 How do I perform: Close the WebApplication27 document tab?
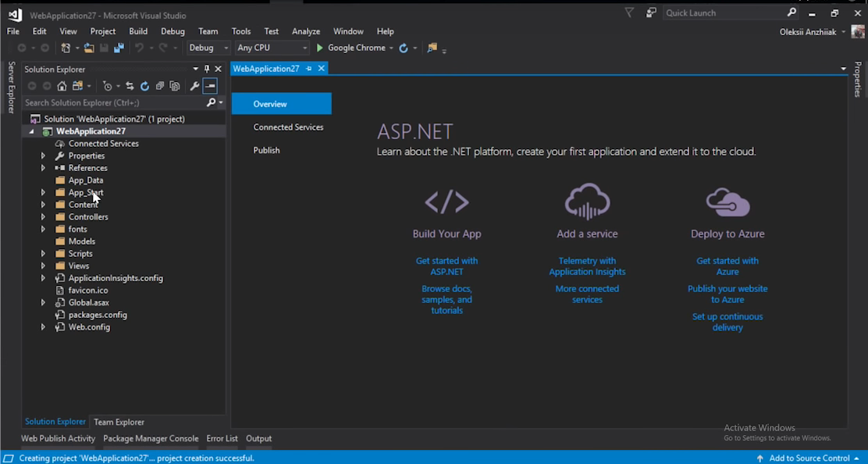(x=321, y=69)
